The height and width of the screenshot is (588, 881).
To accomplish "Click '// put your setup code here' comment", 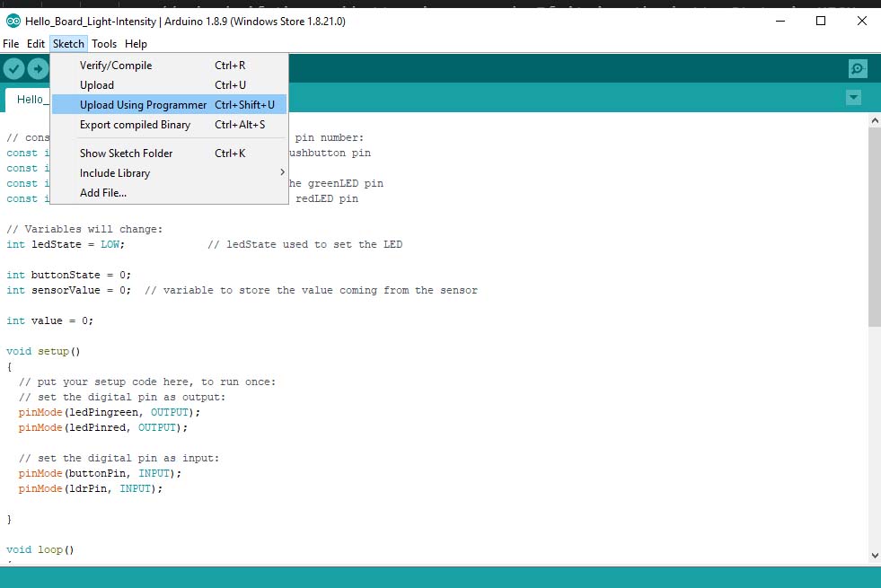I will click(x=106, y=382).
